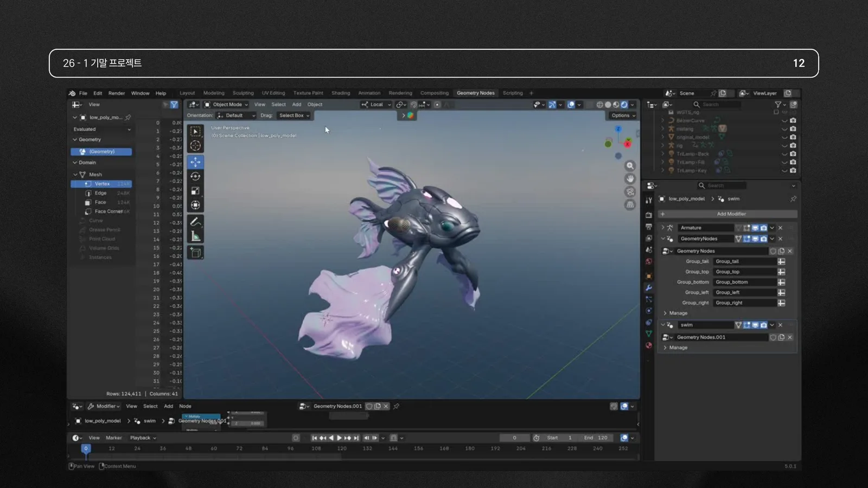Open the Render menu
This screenshot has width=868, height=488.
tap(117, 93)
